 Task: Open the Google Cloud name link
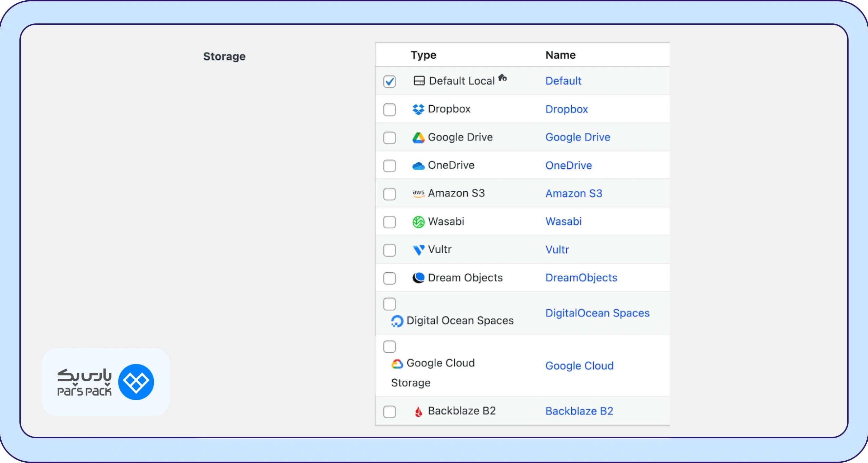579,366
